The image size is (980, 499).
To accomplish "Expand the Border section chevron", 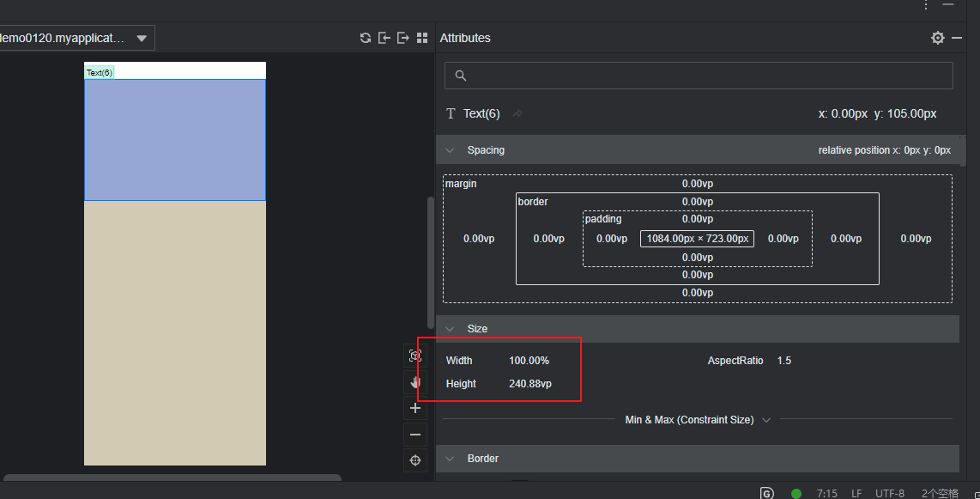I will click(450, 459).
